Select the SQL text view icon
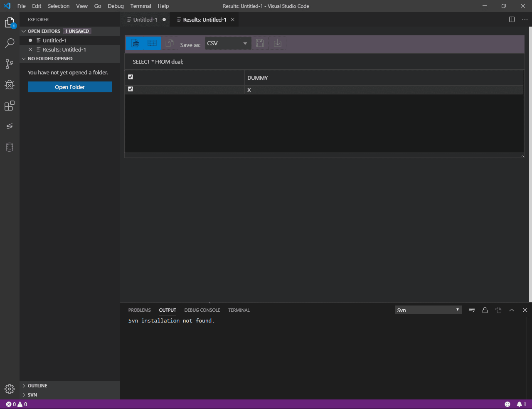The height and width of the screenshot is (409, 532). (x=135, y=43)
